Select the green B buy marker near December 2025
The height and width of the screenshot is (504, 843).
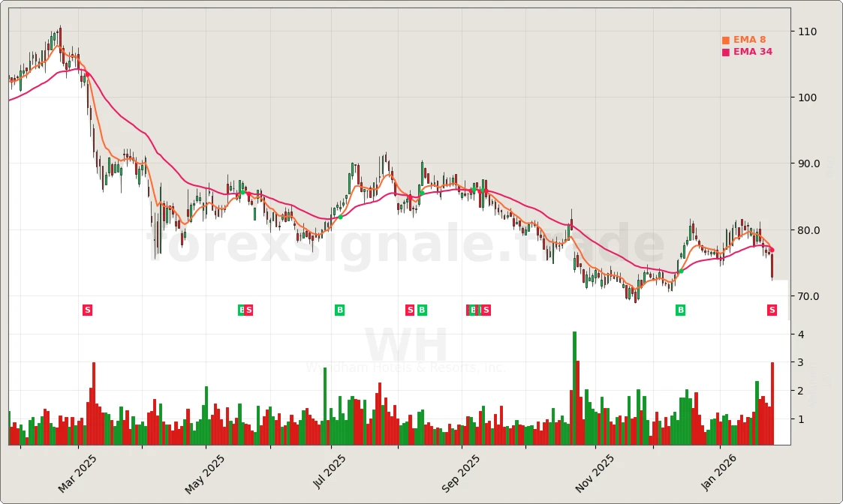(679, 310)
